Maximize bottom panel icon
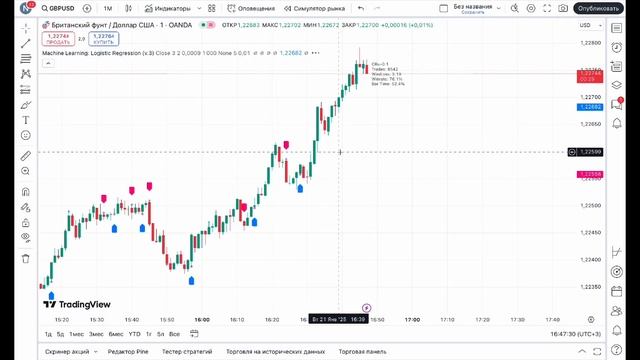 597,351
